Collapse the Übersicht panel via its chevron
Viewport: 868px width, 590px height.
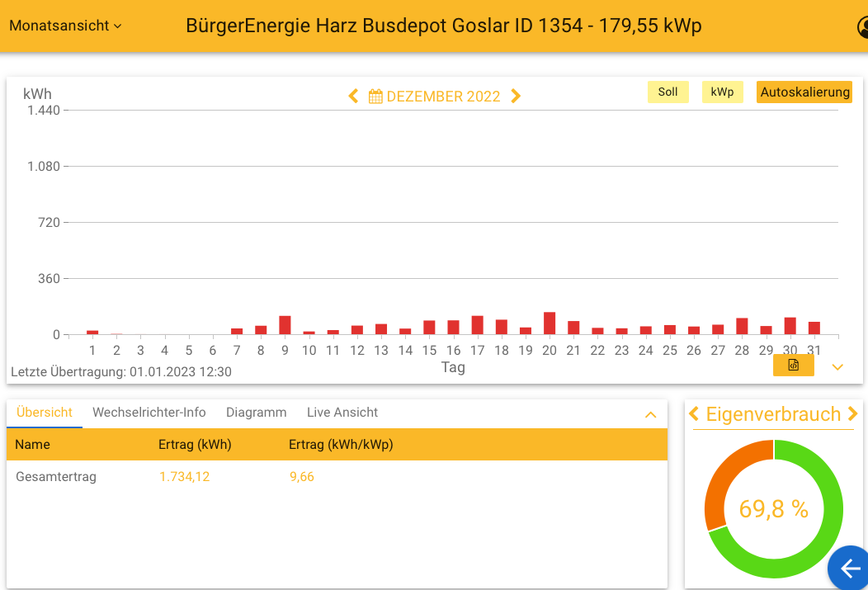[651, 414]
